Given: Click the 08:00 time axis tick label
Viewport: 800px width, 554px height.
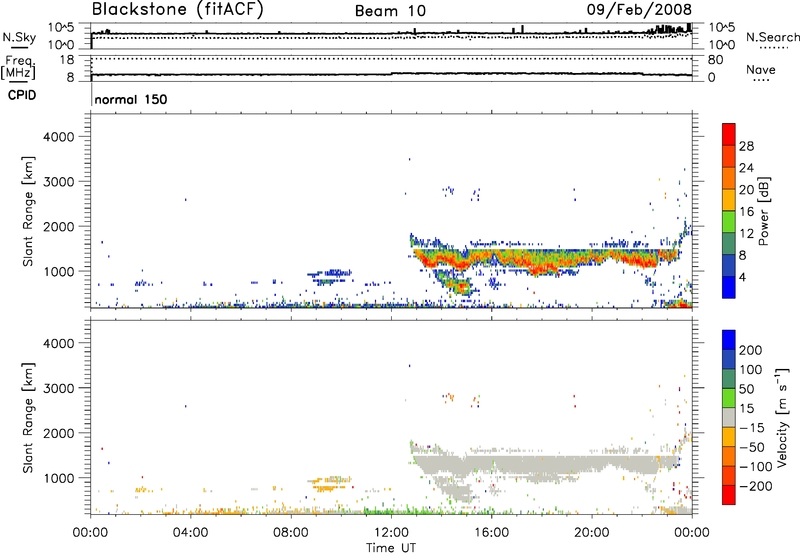Looking at the screenshot, I should (x=291, y=533).
